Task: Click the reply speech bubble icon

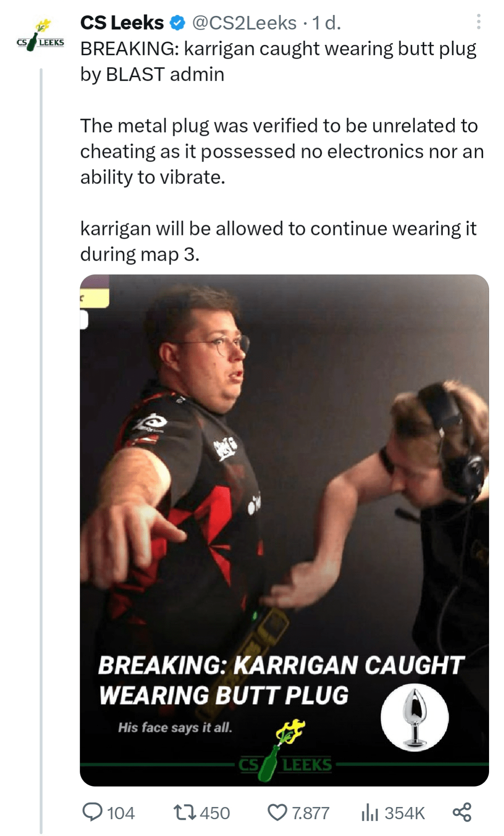Action: [x=92, y=812]
